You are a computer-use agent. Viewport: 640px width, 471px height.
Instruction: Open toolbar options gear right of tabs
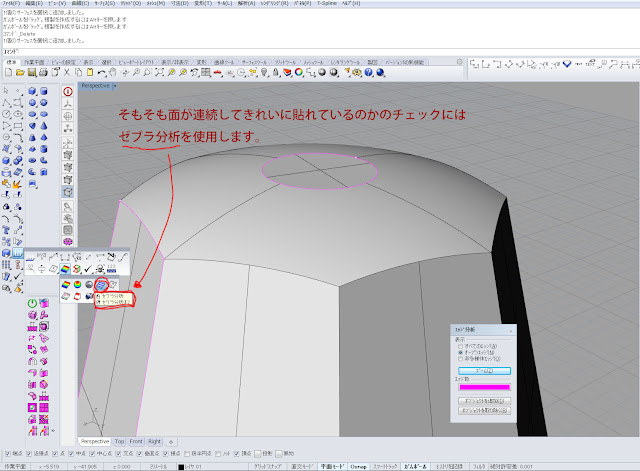(459, 62)
